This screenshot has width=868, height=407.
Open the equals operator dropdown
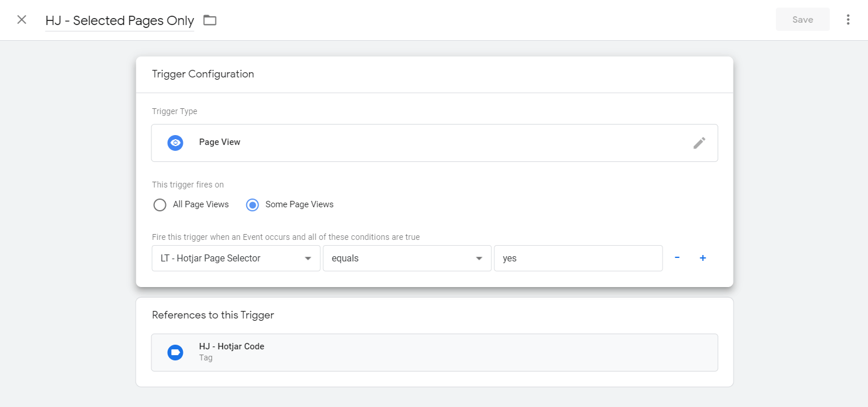pyautogui.click(x=407, y=259)
